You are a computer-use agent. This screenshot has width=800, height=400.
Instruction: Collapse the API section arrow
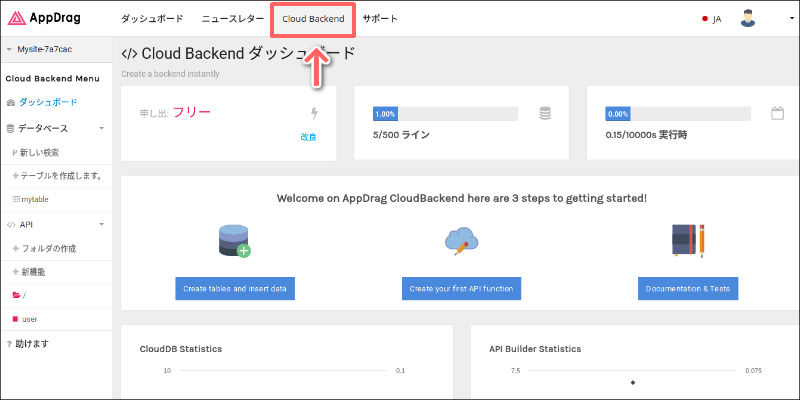click(101, 224)
